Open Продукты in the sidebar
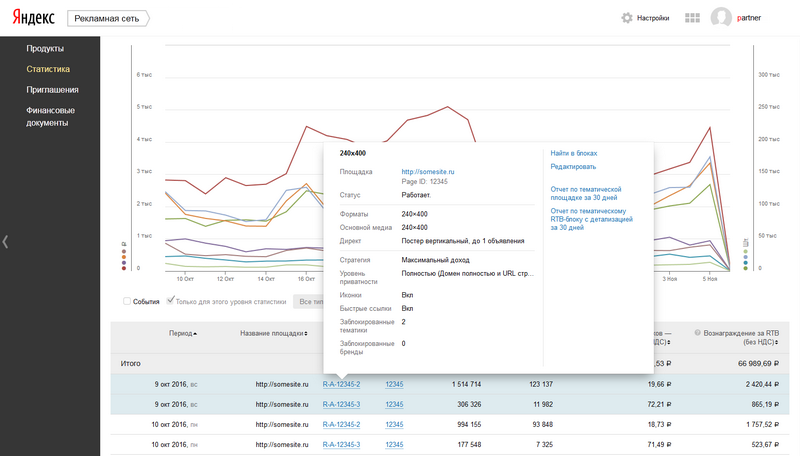800x456 pixels. click(x=45, y=48)
